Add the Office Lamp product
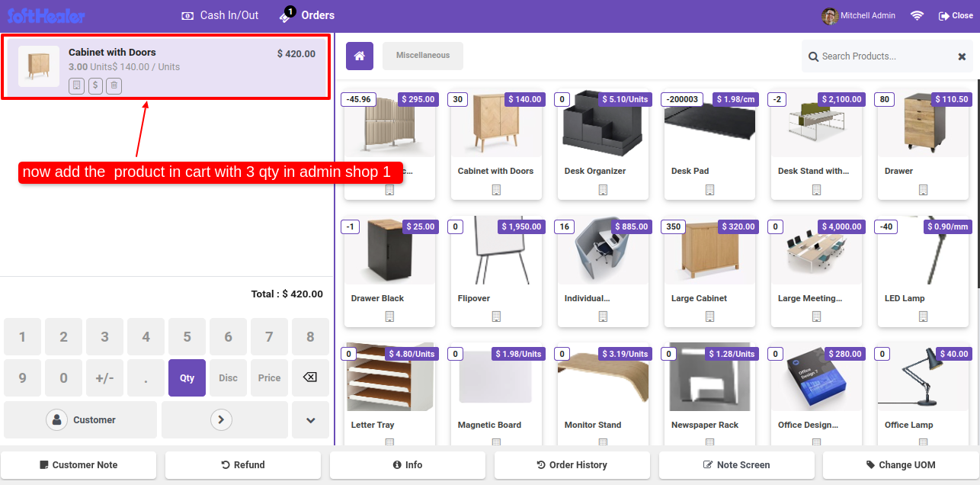The image size is (980, 485). click(x=923, y=393)
